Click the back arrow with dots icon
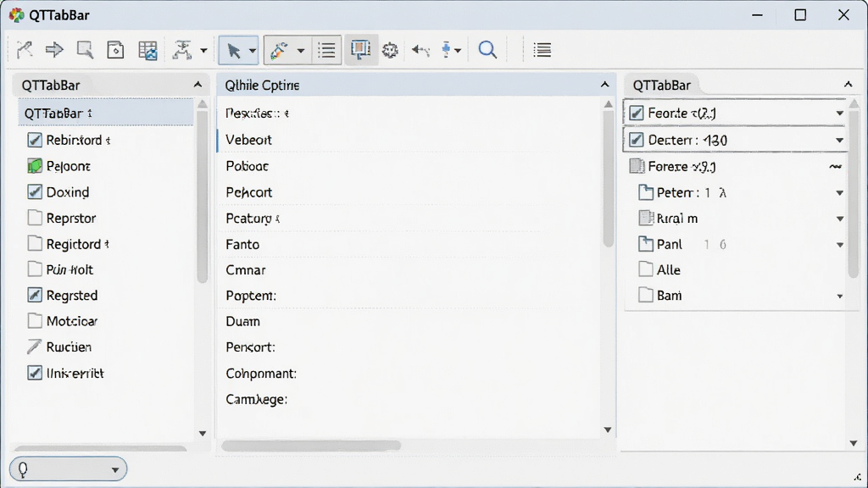This screenshot has height=488, width=868. pyautogui.click(x=420, y=50)
